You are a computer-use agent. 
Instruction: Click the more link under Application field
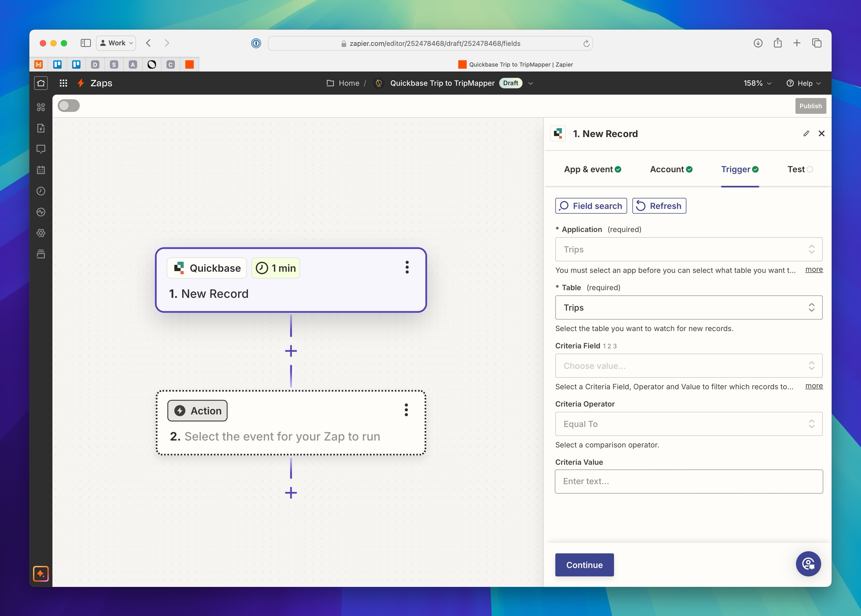(814, 270)
